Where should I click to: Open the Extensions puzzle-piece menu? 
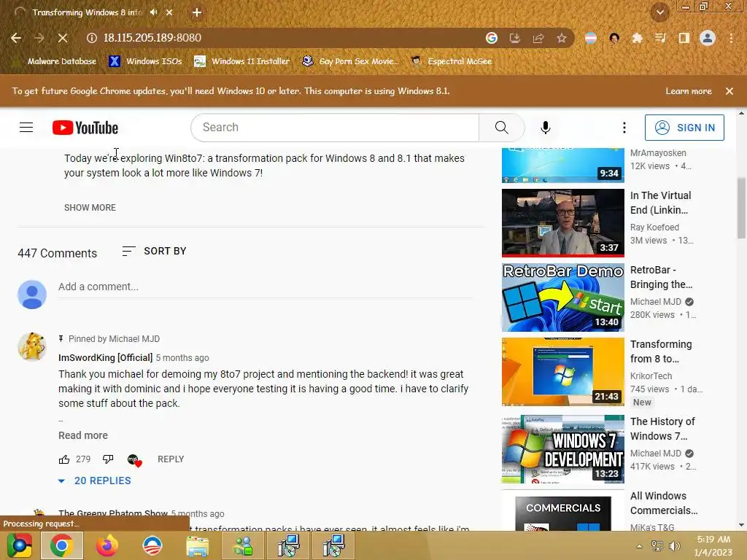637,38
